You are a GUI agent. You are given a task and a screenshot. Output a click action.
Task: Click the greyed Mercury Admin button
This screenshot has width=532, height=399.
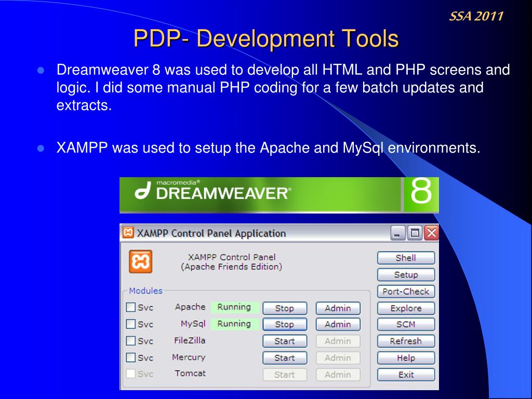point(338,358)
